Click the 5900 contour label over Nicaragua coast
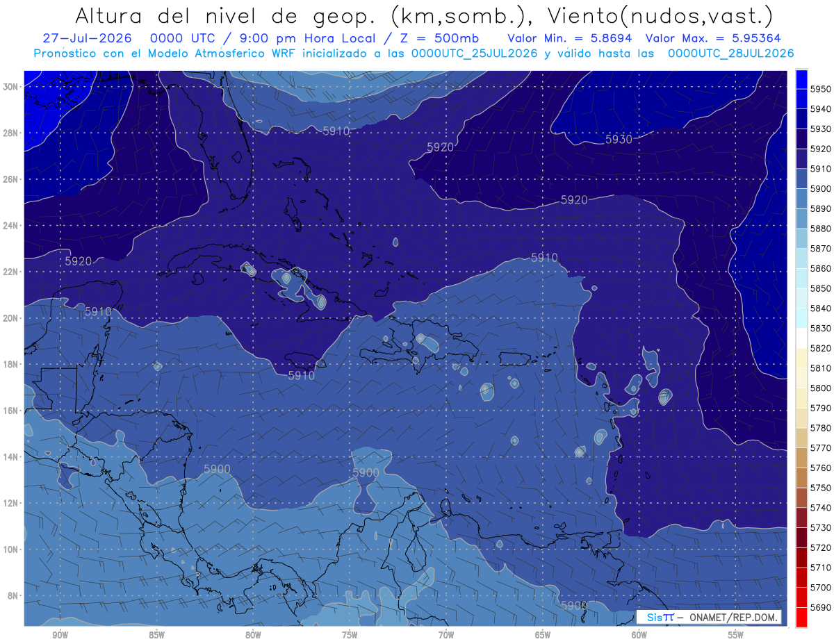Image resolution: width=834 pixels, height=644 pixels. click(x=217, y=469)
